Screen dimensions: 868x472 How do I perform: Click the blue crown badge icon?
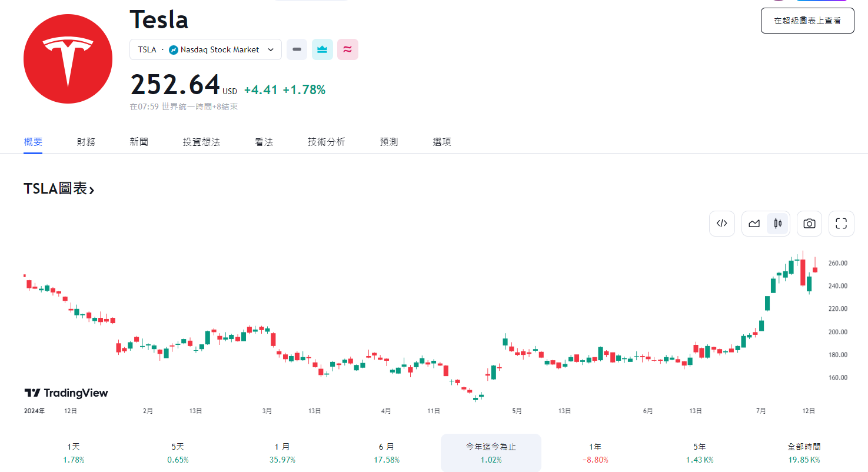point(322,49)
